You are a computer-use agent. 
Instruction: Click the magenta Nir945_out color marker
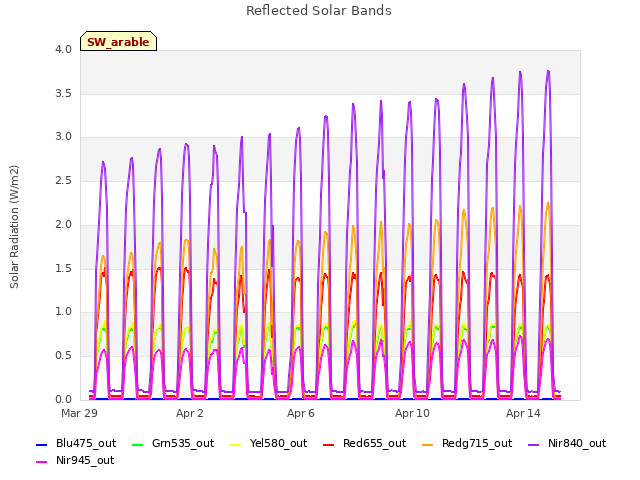pyautogui.click(x=42, y=462)
